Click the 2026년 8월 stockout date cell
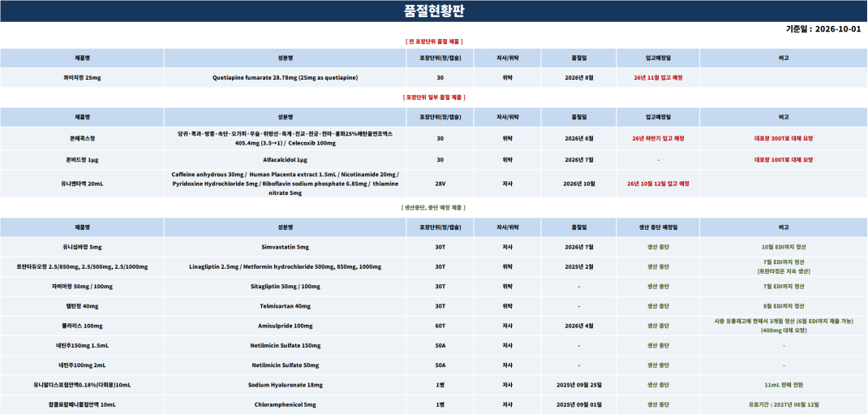This screenshot has width=868, height=415. pos(579,78)
